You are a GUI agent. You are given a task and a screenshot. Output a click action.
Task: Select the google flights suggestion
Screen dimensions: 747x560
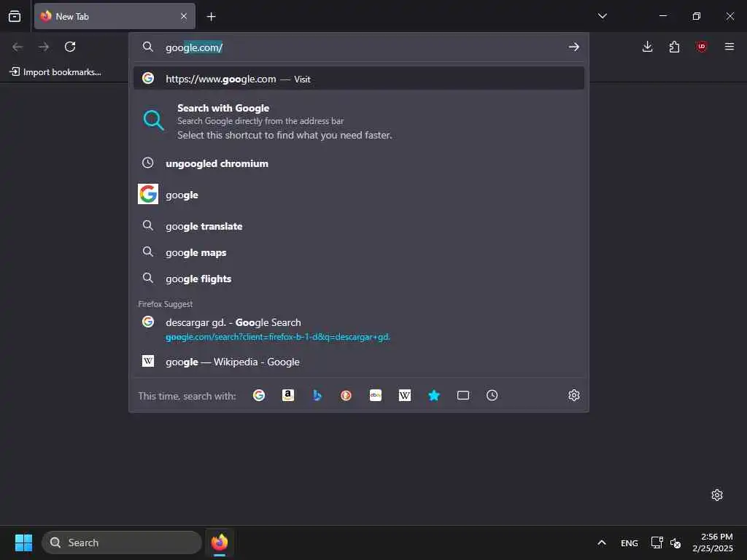(359, 279)
